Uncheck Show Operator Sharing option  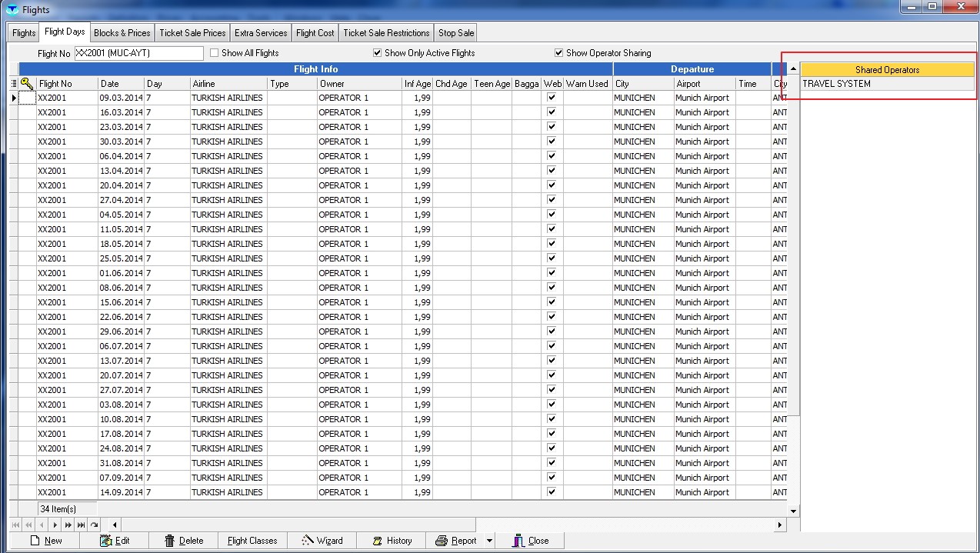pos(559,53)
